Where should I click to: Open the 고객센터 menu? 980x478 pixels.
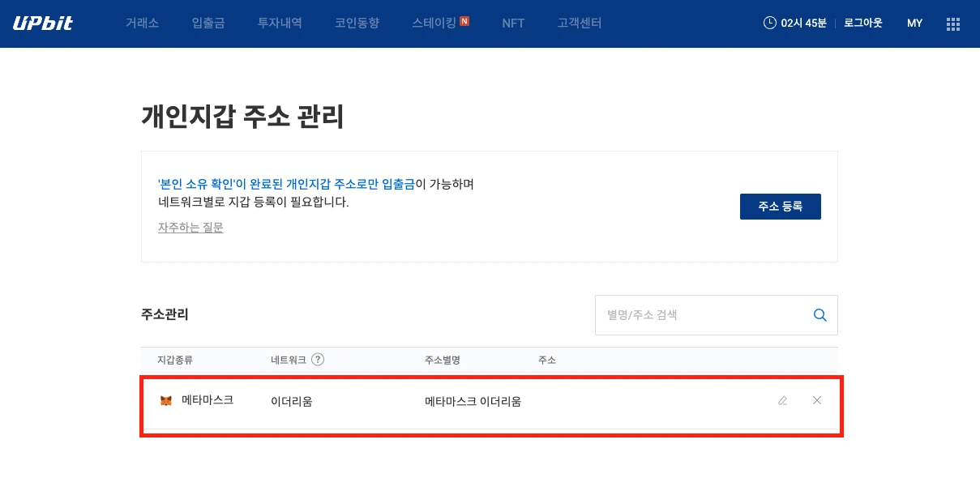pos(580,23)
